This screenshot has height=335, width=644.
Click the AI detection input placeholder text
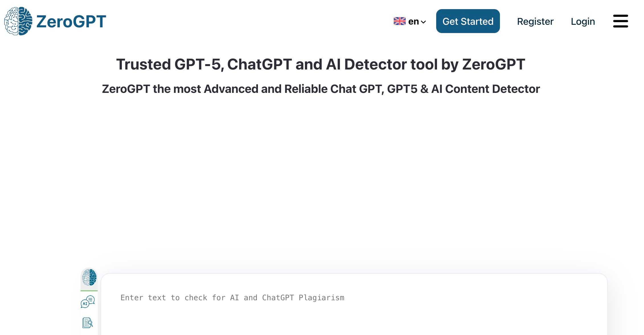pyautogui.click(x=232, y=298)
